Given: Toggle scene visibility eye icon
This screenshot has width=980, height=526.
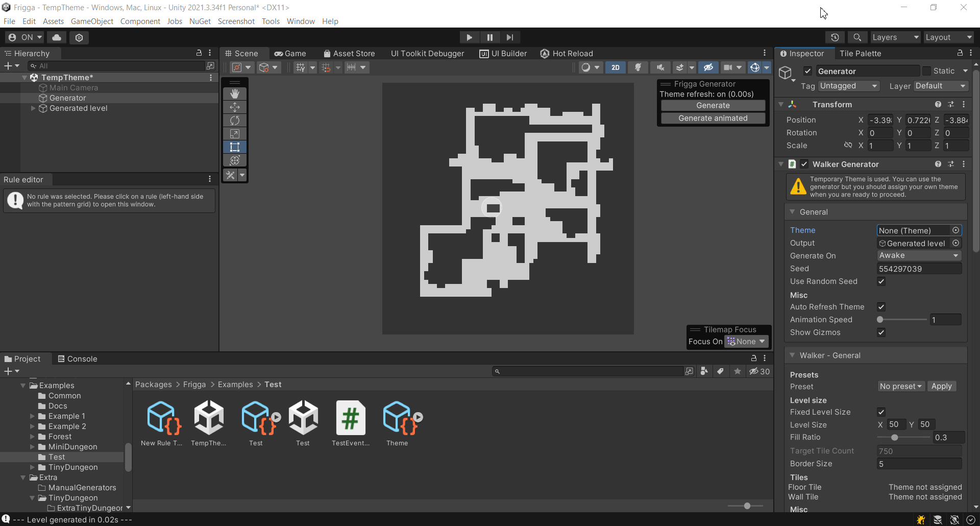Looking at the screenshot, I should [x=708, y=67].
